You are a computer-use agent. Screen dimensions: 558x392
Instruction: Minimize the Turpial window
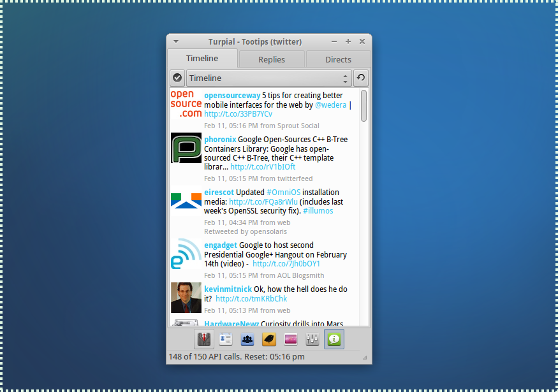coord(334,41)
